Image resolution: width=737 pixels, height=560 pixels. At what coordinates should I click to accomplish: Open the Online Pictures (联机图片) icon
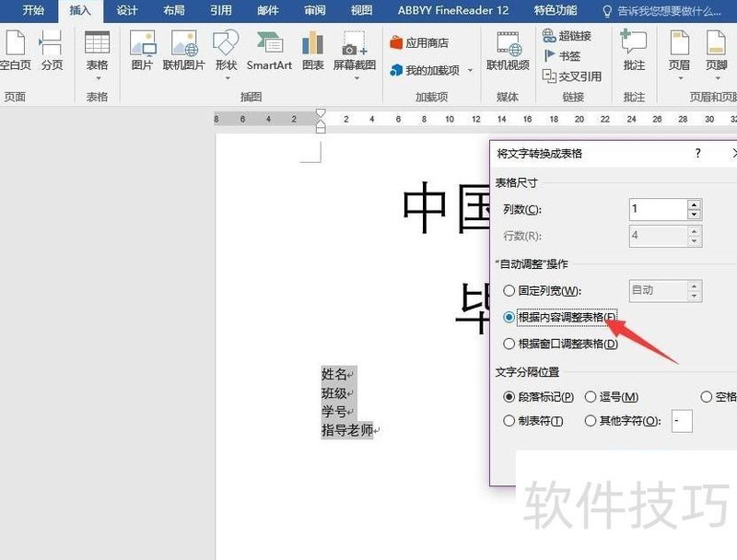click(x=184, y=50)
